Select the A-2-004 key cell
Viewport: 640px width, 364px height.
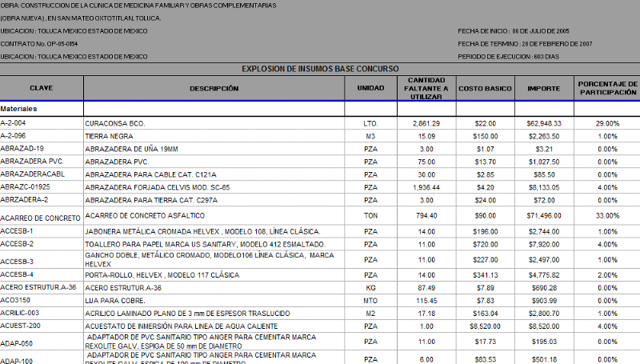tap(14, 124)
